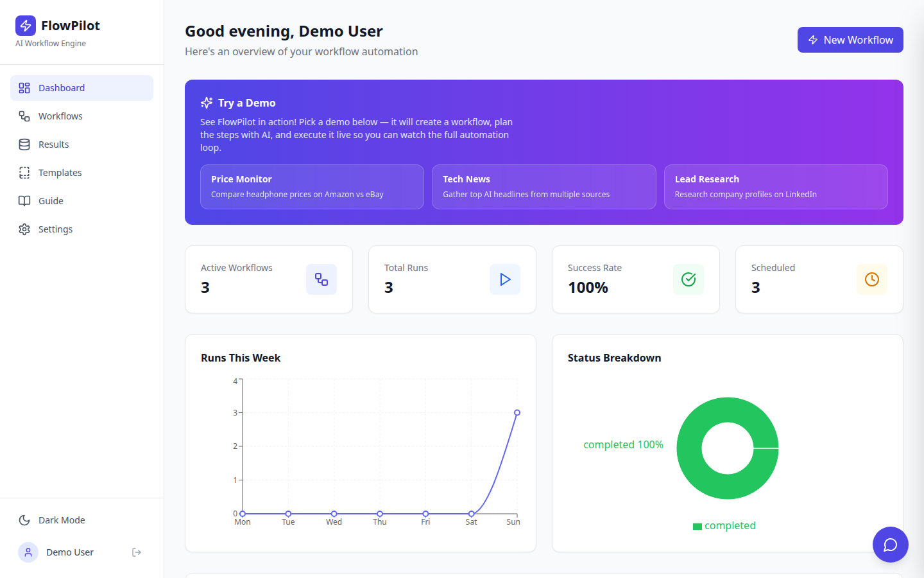Click the Demo User avatar icon
Screen dimensions: 924x578
click(28, 552)
